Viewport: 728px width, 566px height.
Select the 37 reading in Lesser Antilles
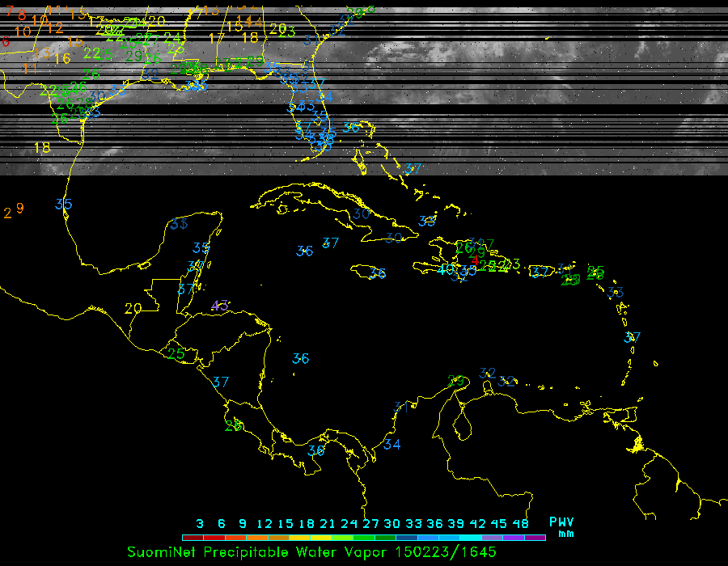click(x=633, y=337)
